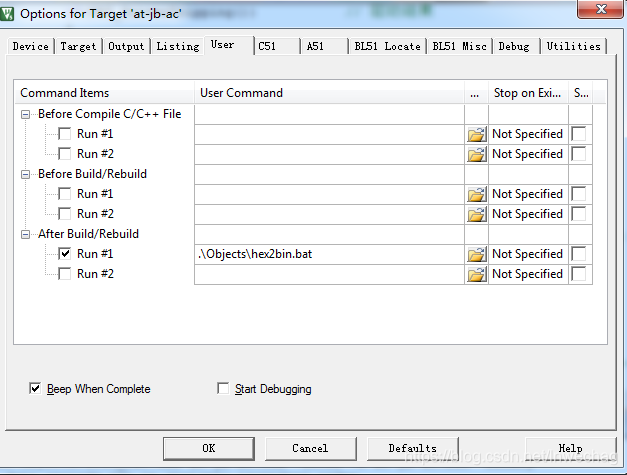This screenshot has width=627, height=475.
Task: Open Stop on Exit setting for Before Compile Run #2
Action: coord(528,154)
